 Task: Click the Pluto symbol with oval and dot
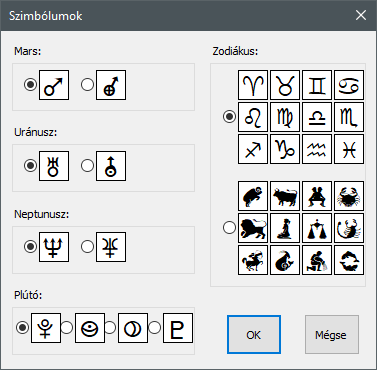90,328
